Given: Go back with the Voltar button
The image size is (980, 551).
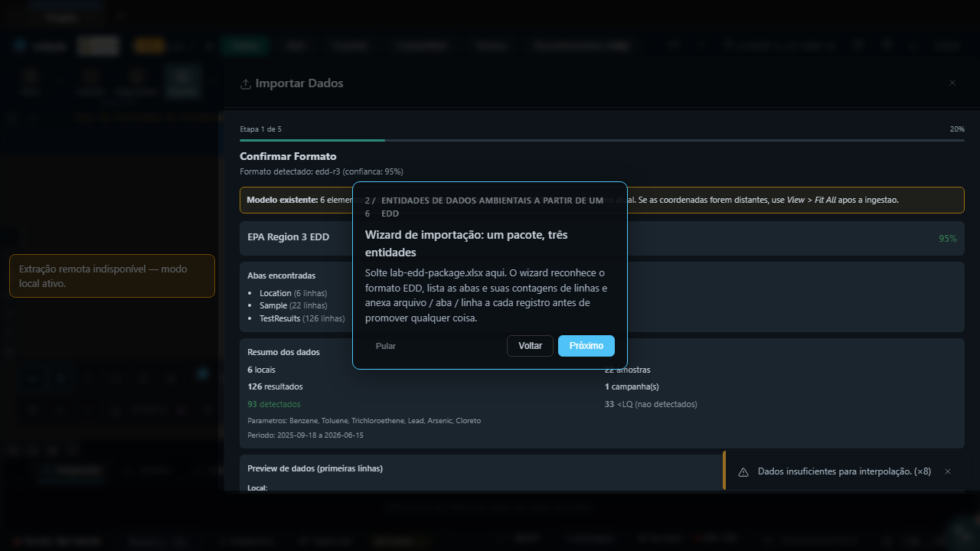Looking at the screenshot, I should click(x=530, y=346).
